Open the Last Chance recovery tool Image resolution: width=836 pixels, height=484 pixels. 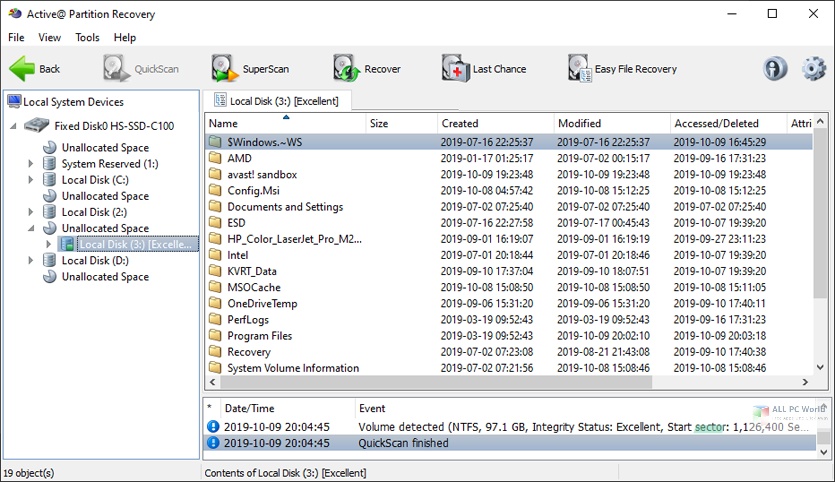tap(484, 69)
